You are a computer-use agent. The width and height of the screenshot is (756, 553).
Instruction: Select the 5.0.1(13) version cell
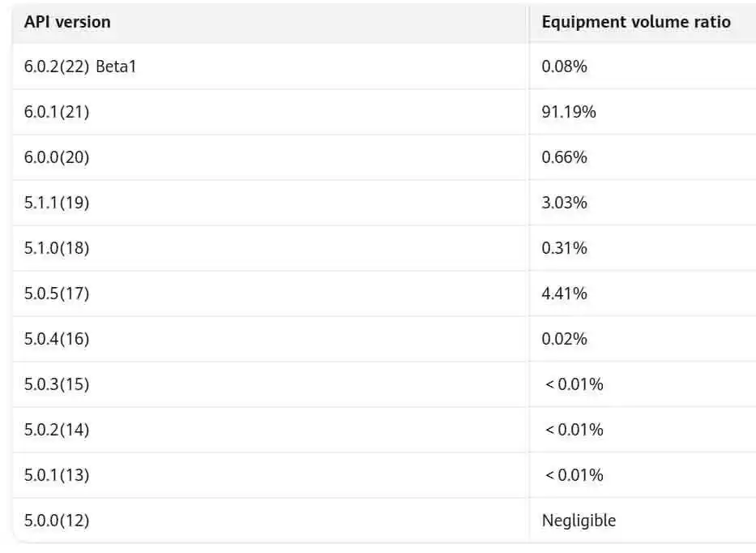coord(57,475)
